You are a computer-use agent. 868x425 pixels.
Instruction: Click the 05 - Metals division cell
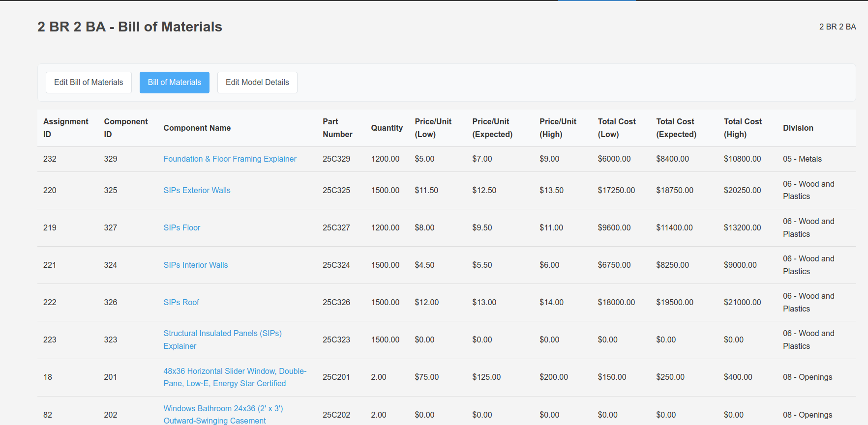tap(803, 159)
